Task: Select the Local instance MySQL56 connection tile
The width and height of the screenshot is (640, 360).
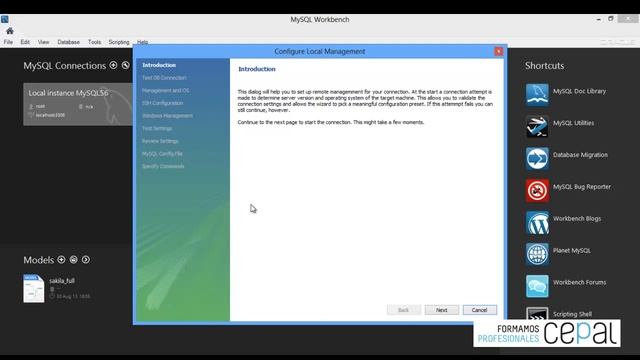Action: click(78, 104)
